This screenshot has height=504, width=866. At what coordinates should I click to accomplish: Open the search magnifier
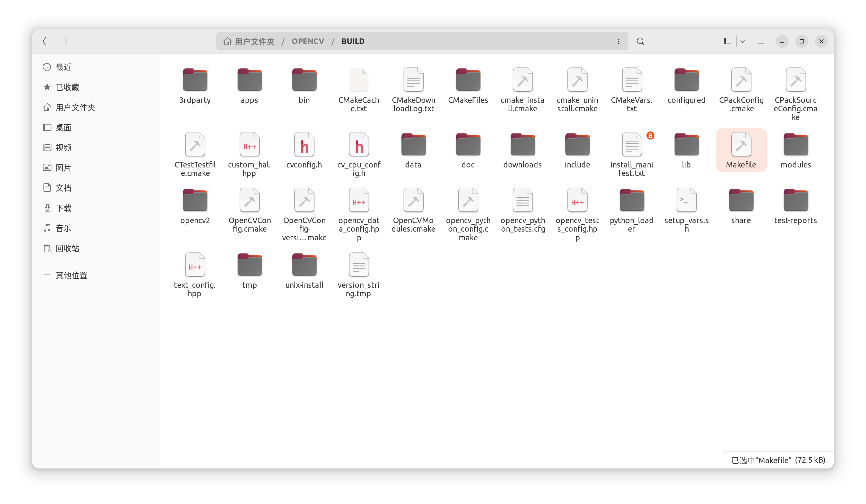point(641,41)
